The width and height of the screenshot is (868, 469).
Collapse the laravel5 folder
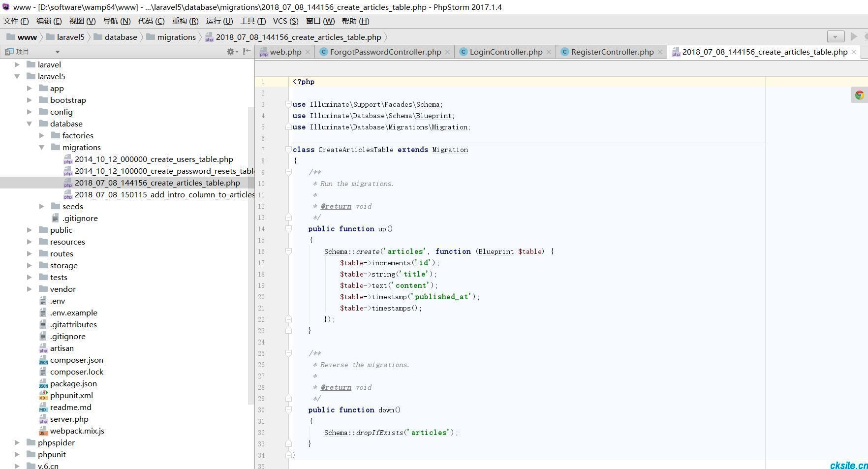click(x=17, y=76)
